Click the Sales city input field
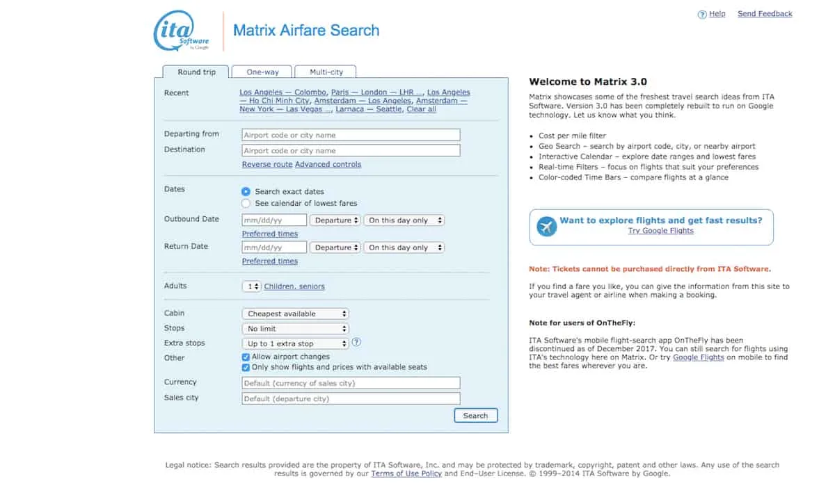The height and width of the screenshot is (504, 835). click(x=351, y=398)
